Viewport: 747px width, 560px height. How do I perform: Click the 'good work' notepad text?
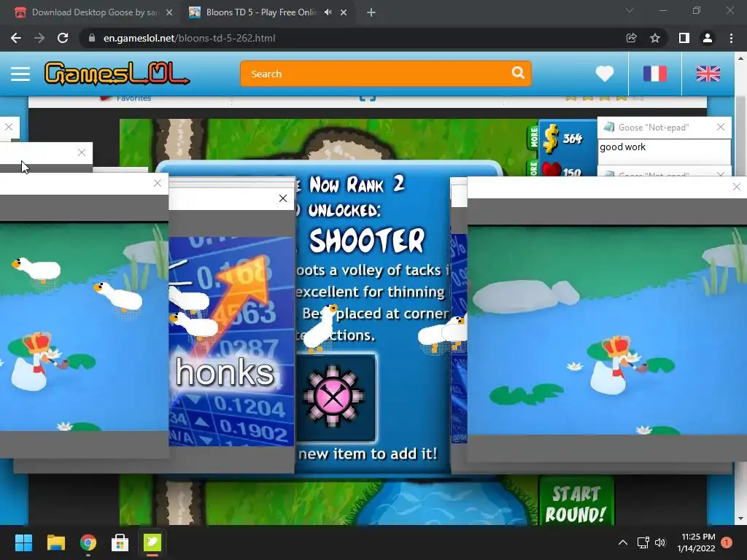[x=623, y=147]
